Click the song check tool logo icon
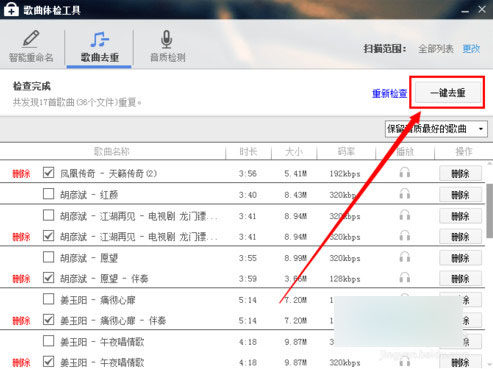 coord(11,9)
